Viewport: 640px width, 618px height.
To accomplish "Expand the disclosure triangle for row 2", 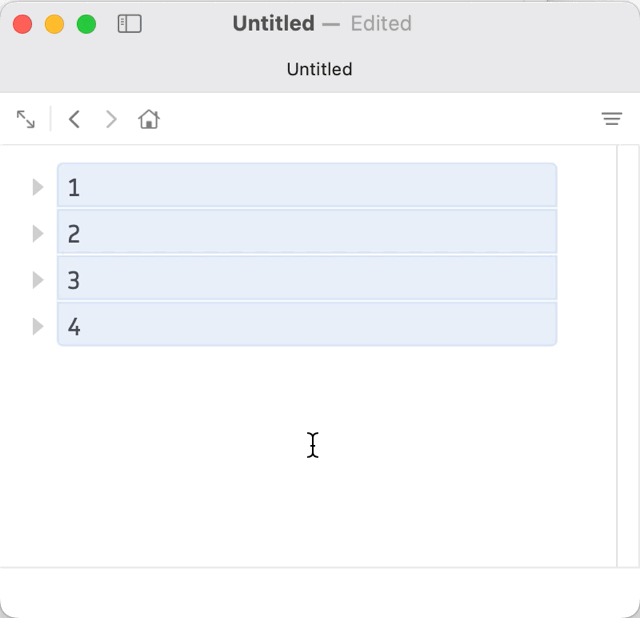I will (38, 233).
